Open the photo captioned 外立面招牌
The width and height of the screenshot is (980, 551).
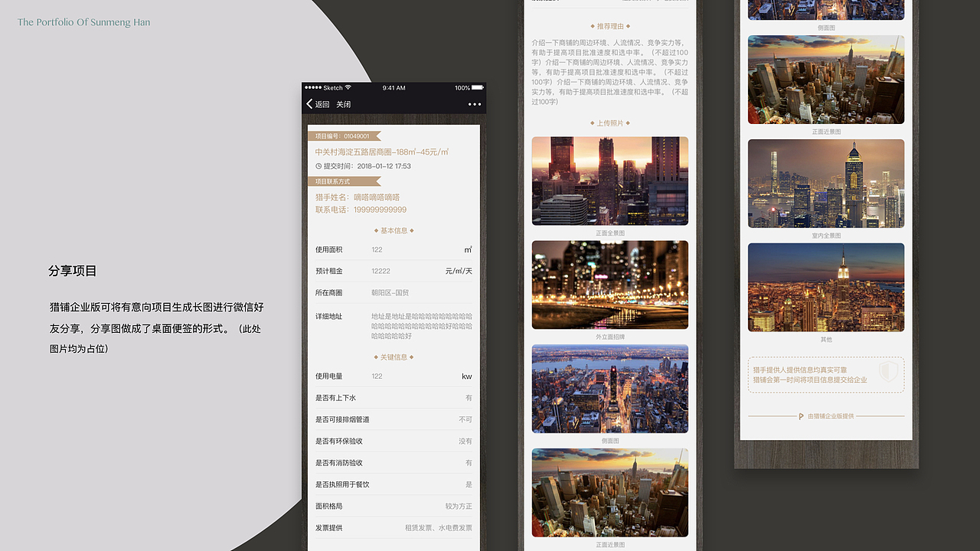pyautogui.click(x=610, y=285)
